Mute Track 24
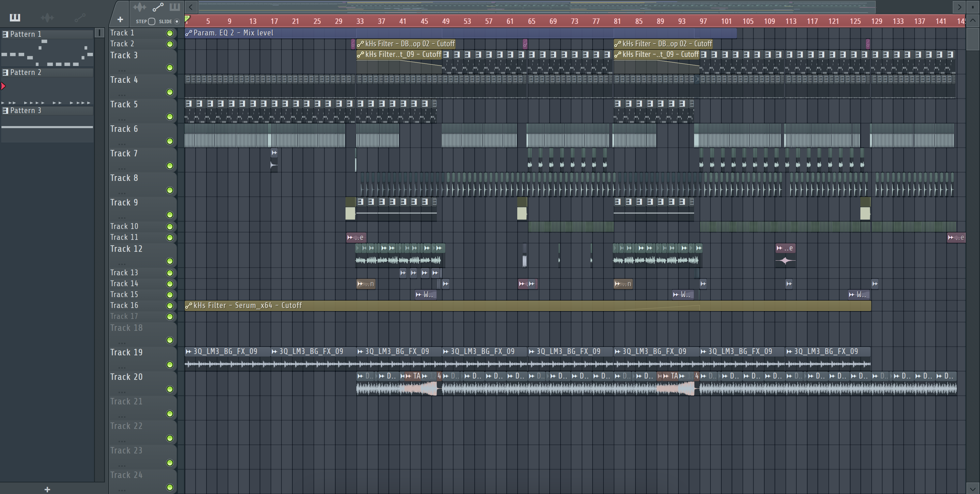980x494 pixels. point(170,487)
